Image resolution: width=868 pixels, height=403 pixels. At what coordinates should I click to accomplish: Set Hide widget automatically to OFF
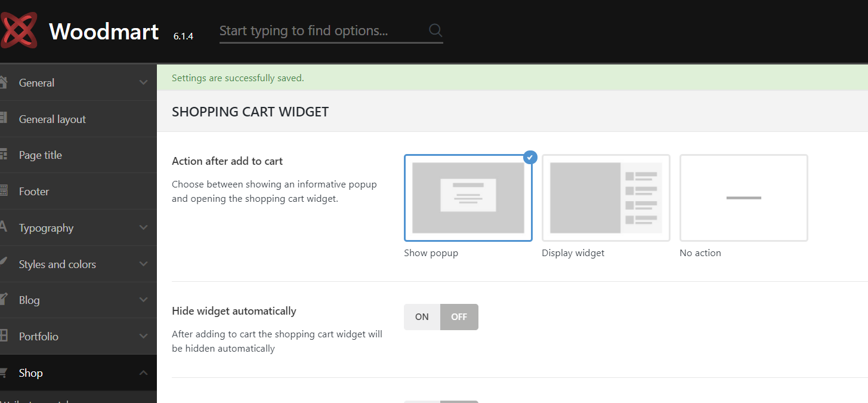(x=459, y=317)
